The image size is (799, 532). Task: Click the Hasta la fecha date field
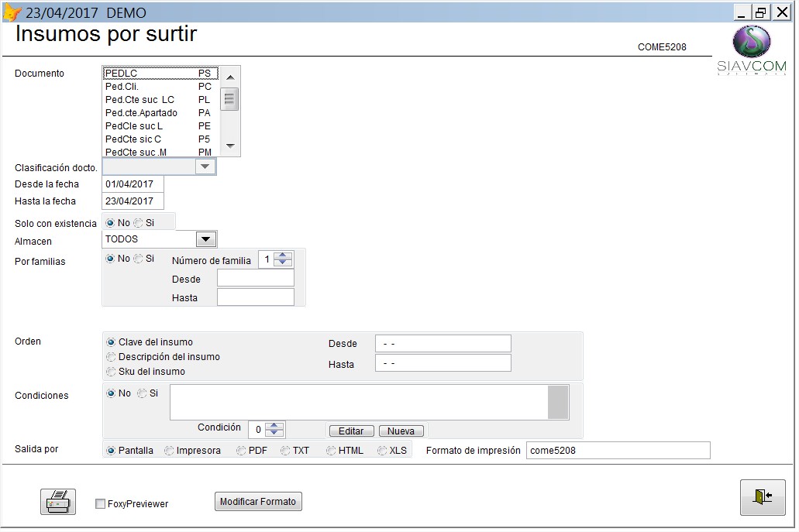[133, 201]
